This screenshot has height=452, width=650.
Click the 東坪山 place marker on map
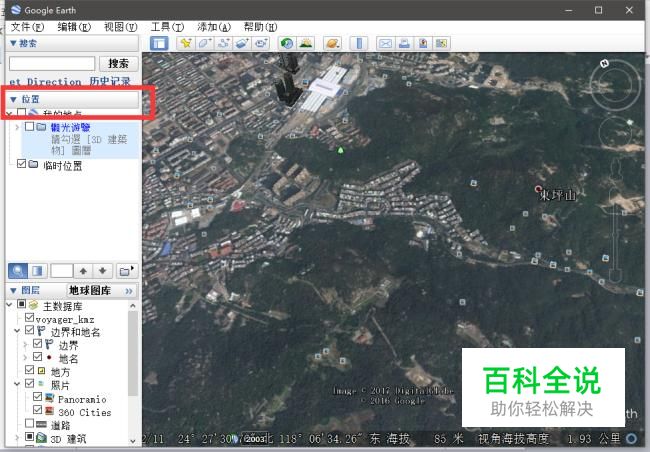click(x=538, y=189)
